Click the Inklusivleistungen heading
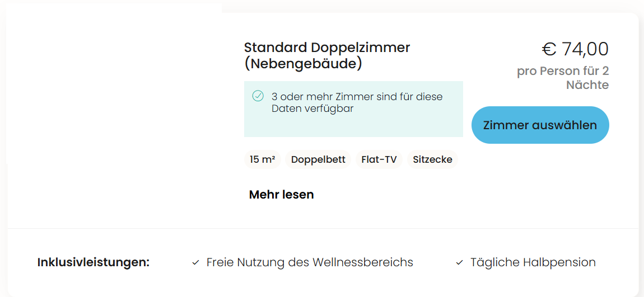The height and width of the screenshot is (297, 644). coord(93,262)
